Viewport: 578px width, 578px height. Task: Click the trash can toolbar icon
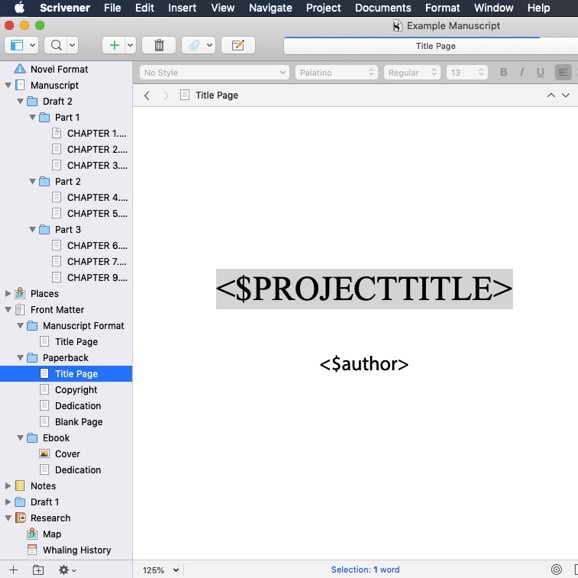click(159, 45)
